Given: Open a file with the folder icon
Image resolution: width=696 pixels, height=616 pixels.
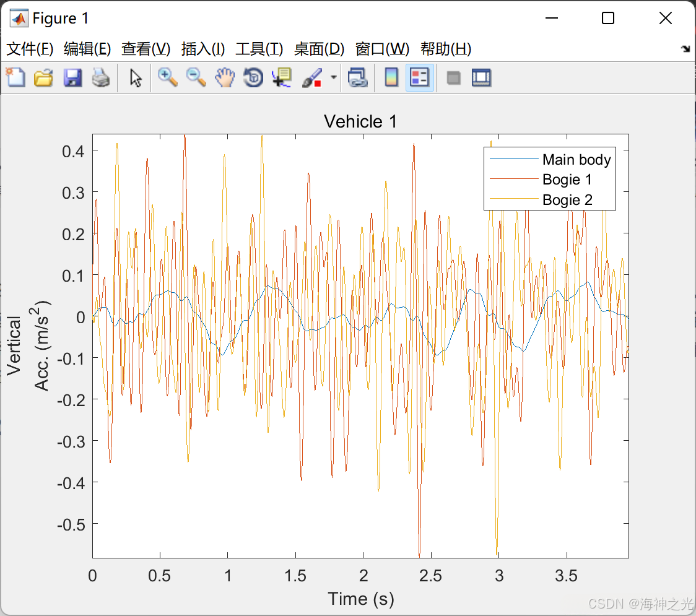Looking at the screenshot, I should tap(44, 77).
